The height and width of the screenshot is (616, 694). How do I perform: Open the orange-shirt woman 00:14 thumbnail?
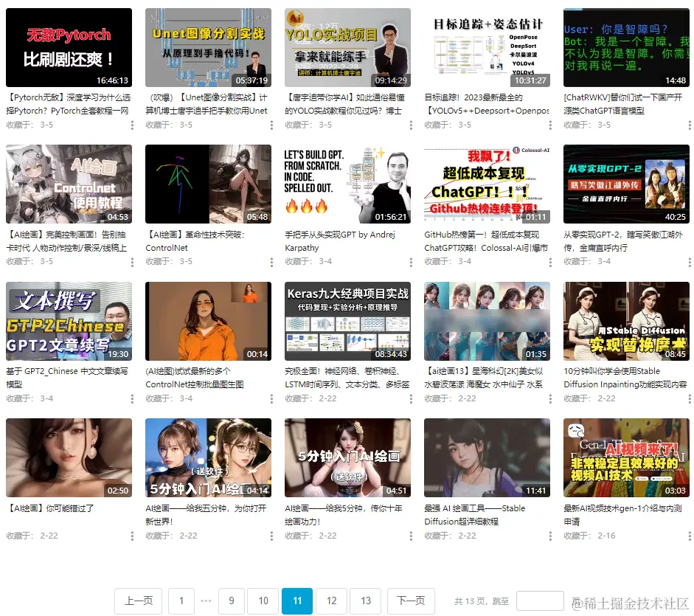coord(208,321)
